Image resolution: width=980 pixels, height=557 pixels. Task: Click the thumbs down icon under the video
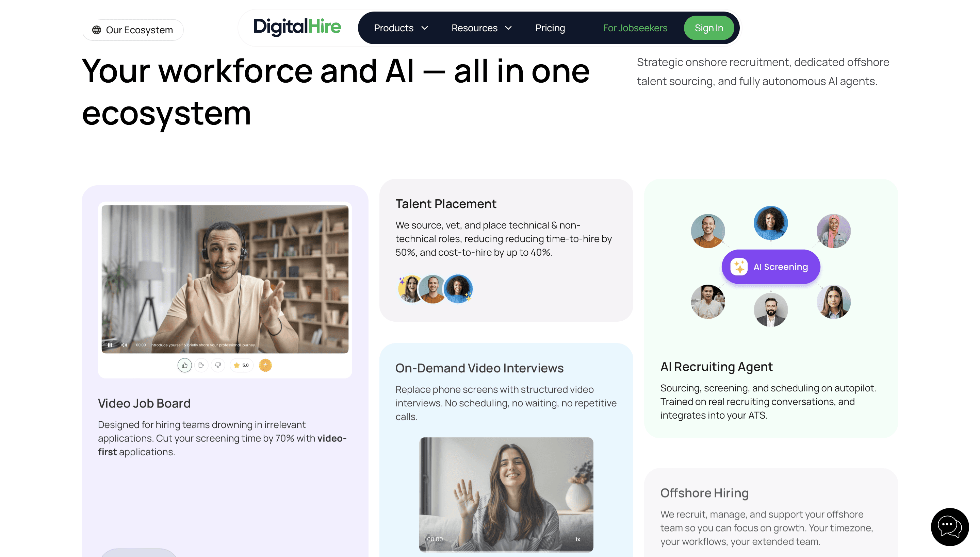point(218,365)
